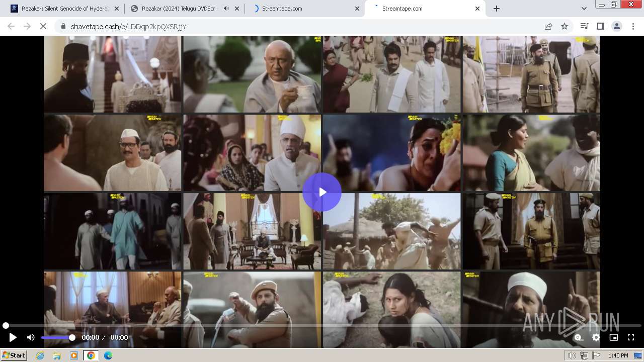
Task: Bookmark this page with the star
Action: (x=565, y=26)
